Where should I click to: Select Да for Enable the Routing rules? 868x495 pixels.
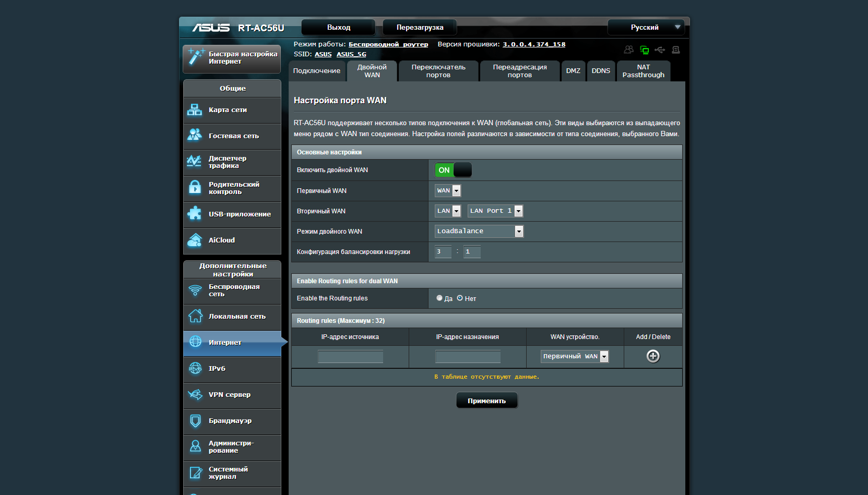[x=439, y=298]
